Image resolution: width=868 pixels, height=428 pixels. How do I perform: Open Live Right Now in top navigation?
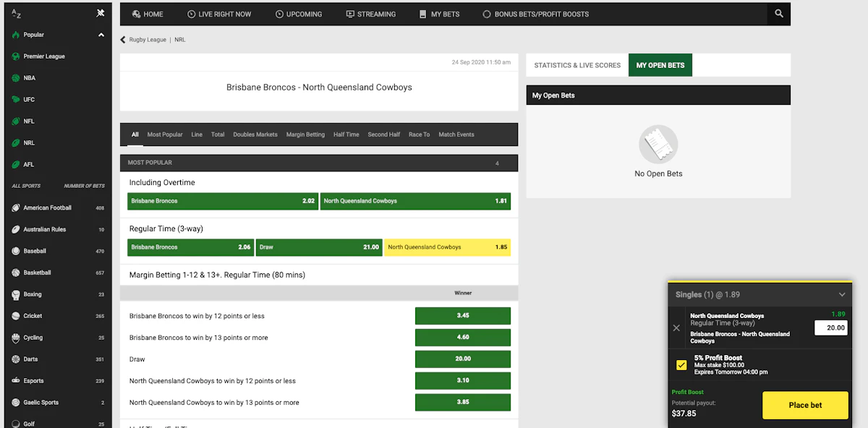[219, 14]
